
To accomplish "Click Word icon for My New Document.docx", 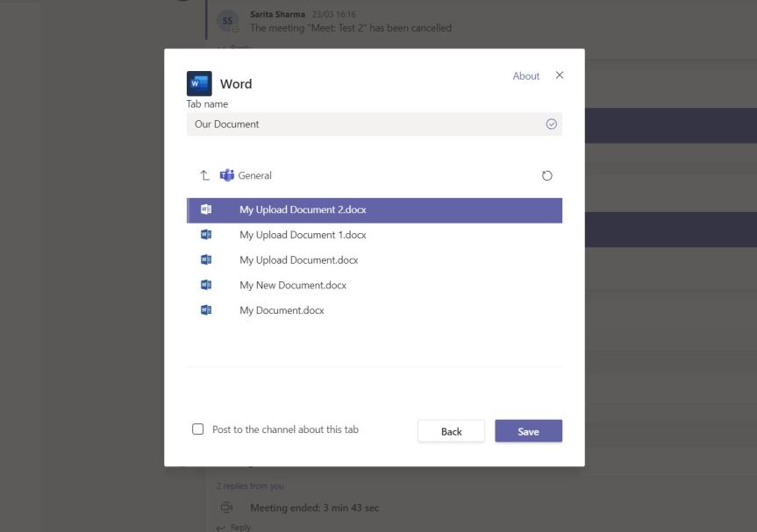I will 206,285.
